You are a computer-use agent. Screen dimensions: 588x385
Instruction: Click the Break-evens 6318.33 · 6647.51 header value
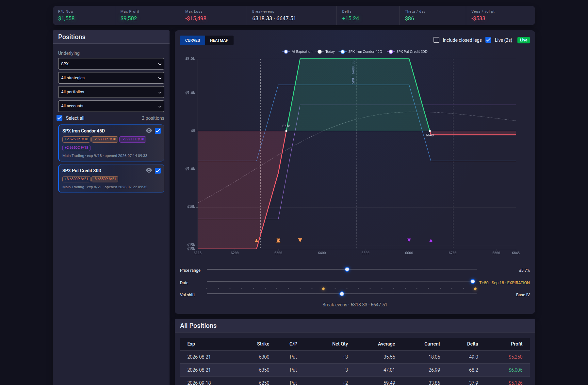(274, 18)
